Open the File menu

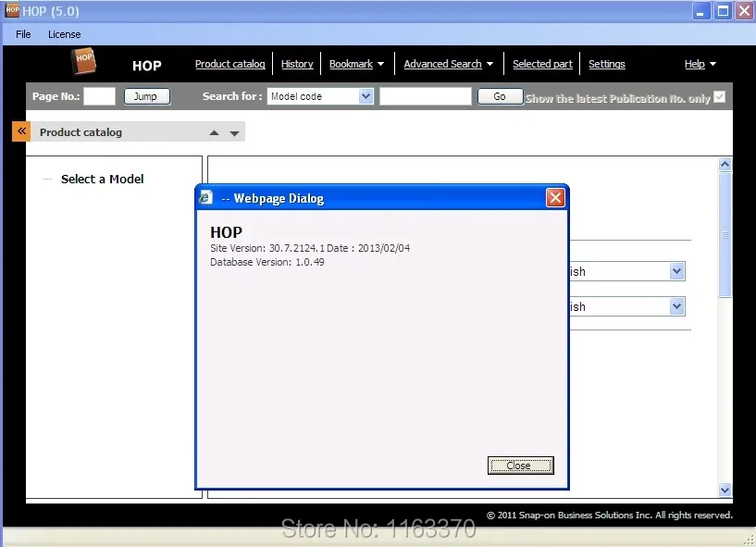coord(23,34)
